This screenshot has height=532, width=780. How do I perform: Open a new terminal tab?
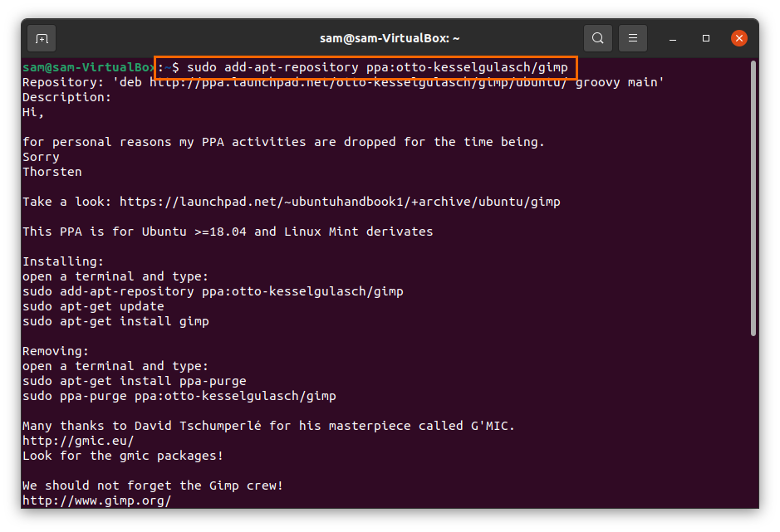42,38
